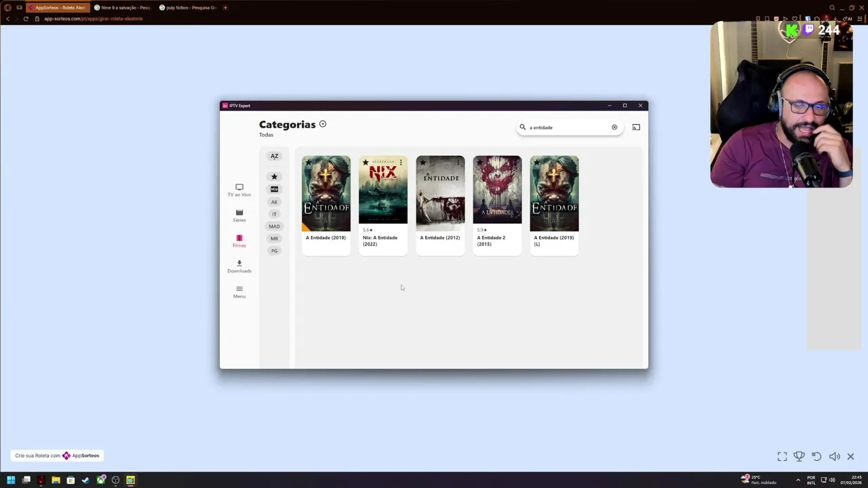Click the 'Todas' subtitle under Categorias
Viewport: 868px width, 488px height.
(x=266, y=135)
